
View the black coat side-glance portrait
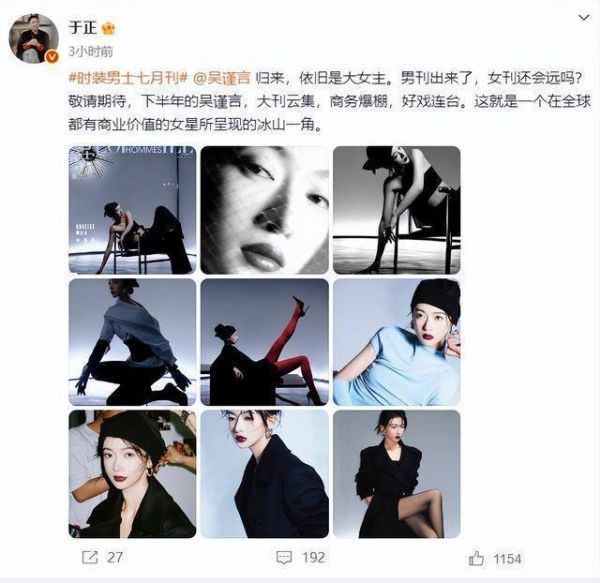[x=265, y=474]
